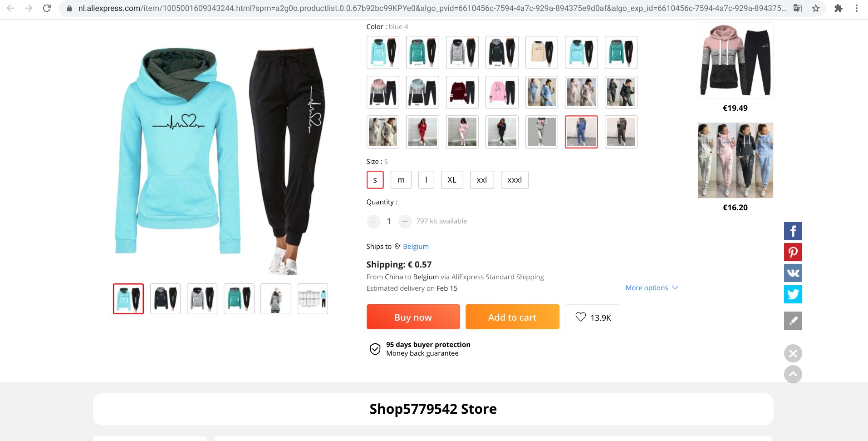Choose size XL option
This screenshot has width=868, height=441.
click(x=452, y=180)
